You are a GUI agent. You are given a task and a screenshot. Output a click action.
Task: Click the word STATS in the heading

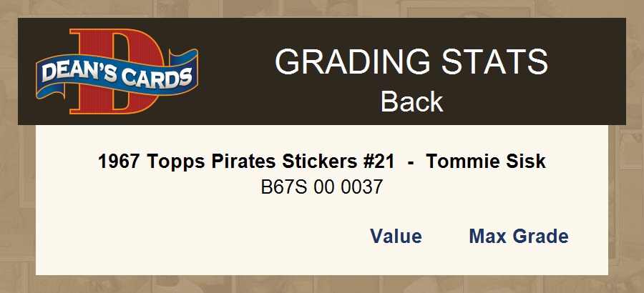tap(495, 62)
